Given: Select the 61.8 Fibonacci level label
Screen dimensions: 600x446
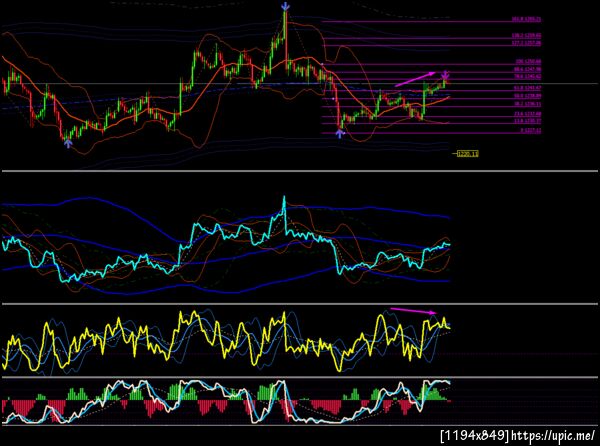Looking at the screenshot, I should click(527, 88).
